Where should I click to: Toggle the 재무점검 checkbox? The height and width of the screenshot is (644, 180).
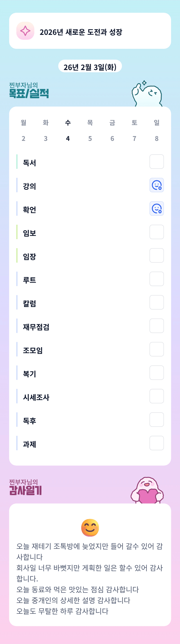pyautogui.click(x=156, y=326)
